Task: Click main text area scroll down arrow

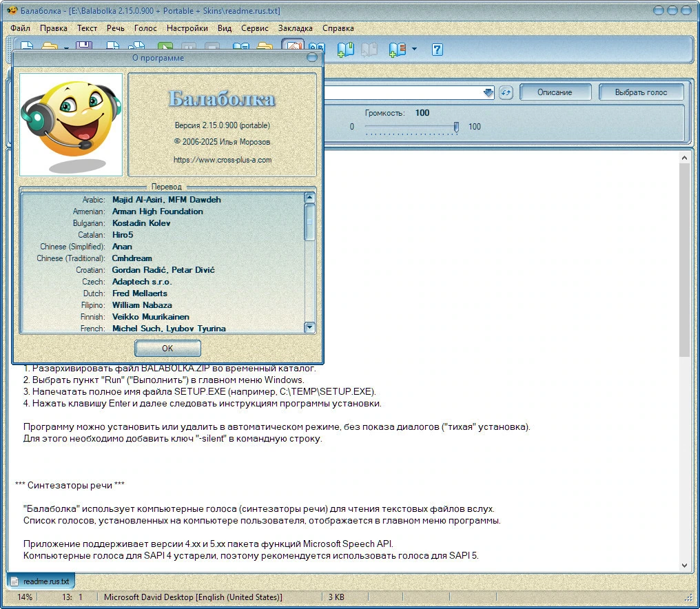Action: pos(684,565)
